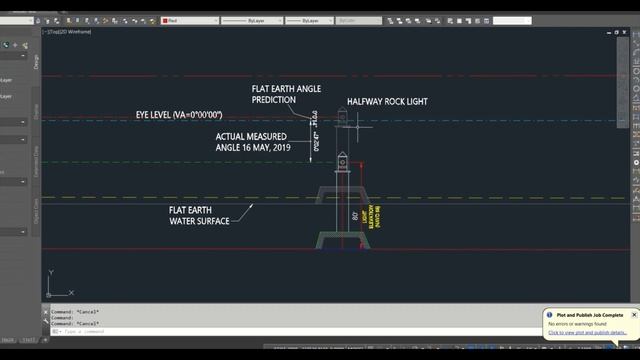
Task: Click to view plot and publish details link
Action: [x=587, y=333]
